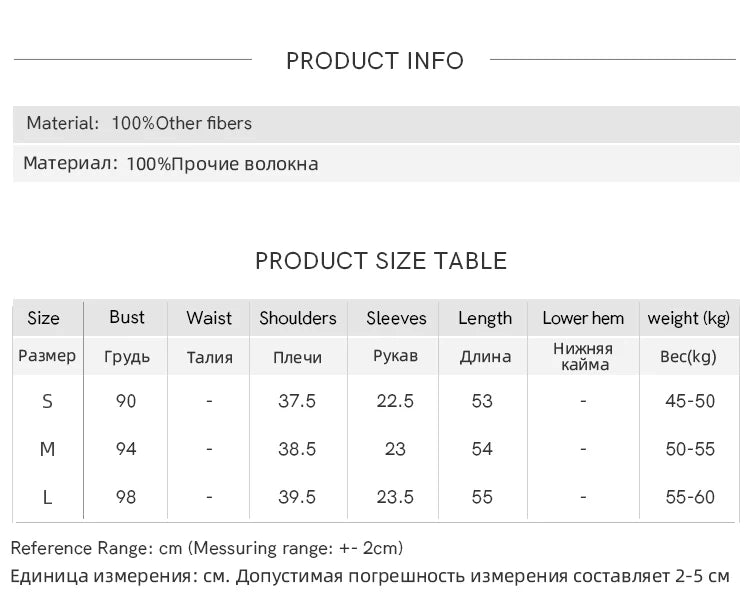Click the weight range 45-50
Image resolution: width=750 pixels, height=613 pixels.
tap(690, 401)
